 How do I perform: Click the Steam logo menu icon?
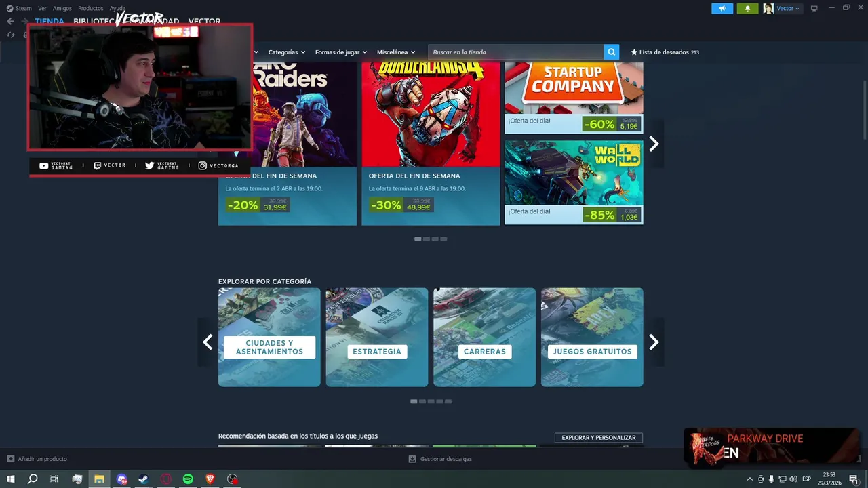9,8
